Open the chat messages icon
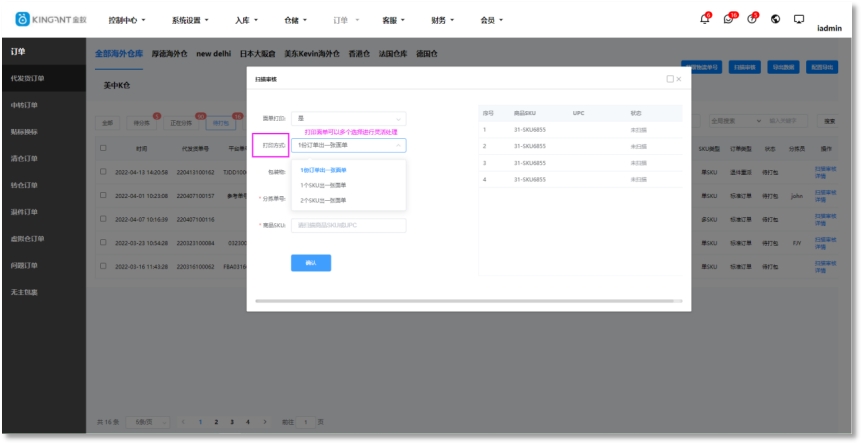Image resolution: width=862 pixels, height=443 pixels. (729, 19)
